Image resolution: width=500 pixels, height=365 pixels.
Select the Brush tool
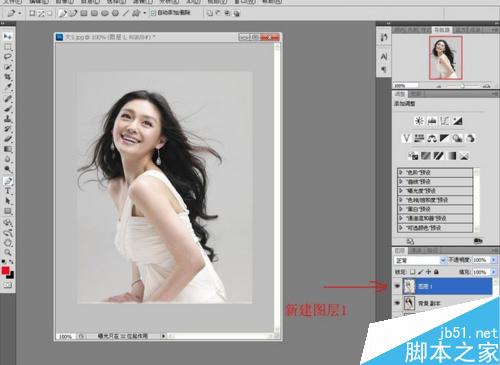pos(7,109)
